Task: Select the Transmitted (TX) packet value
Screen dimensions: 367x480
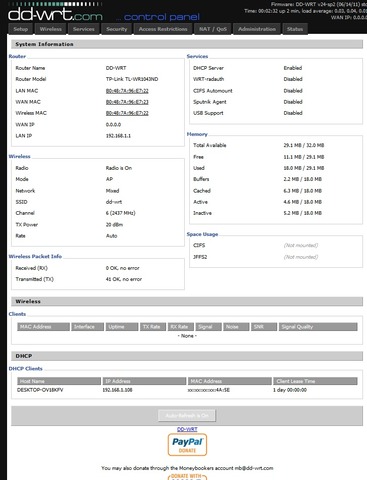Action: pos(124,279)
